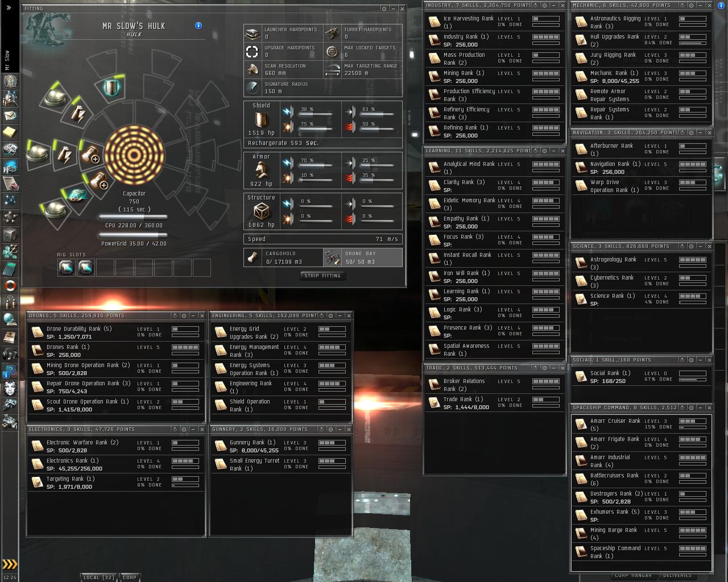This screenshot has width=728, height=582.
Task: Pin the Mechanic skills window
Action: (x=691, y=5)
